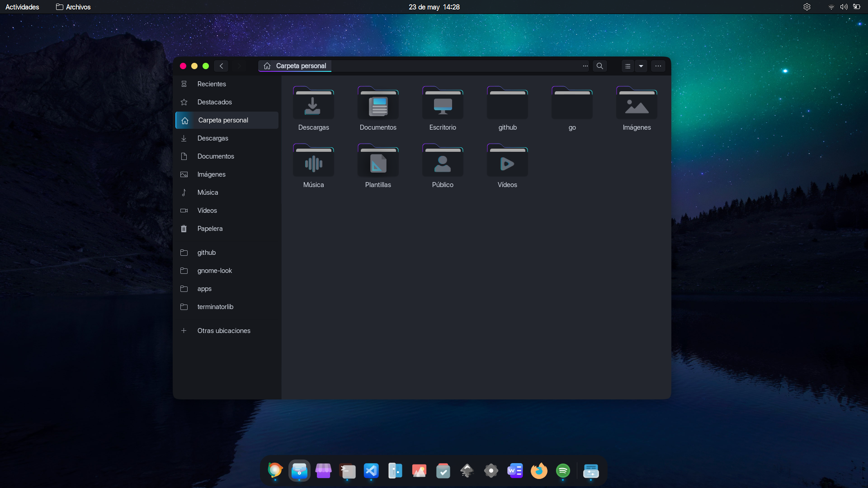Open the github folder in main view
Screen dimensions: 868x488
[507, 103]
